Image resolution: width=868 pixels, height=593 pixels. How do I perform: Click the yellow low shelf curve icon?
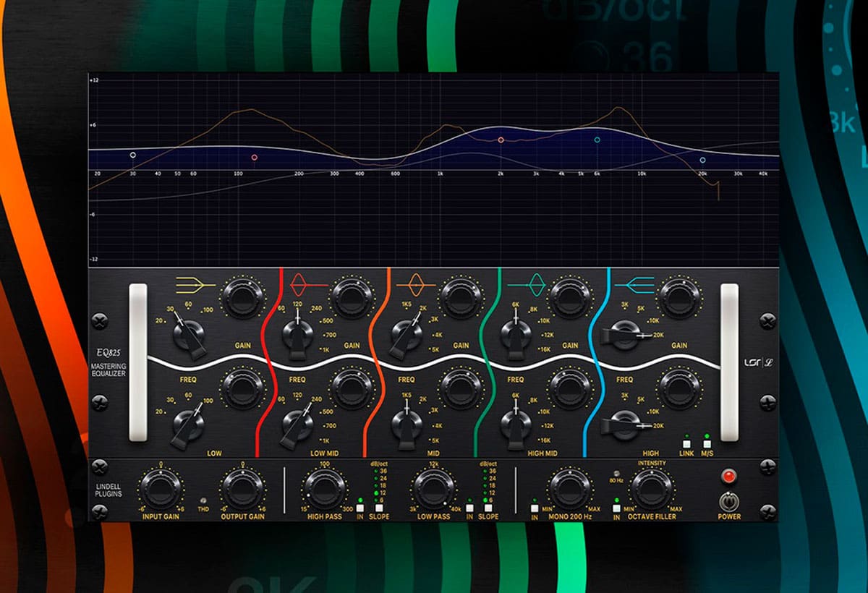195,286
